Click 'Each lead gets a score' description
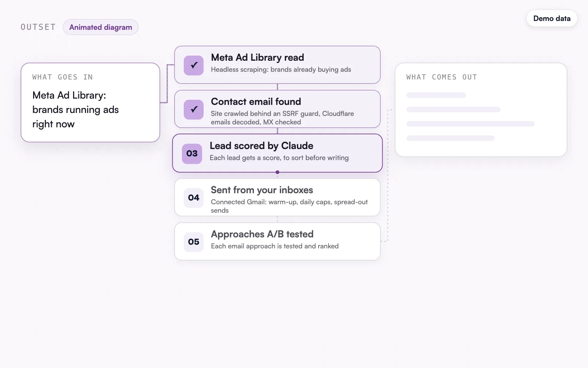 pyautogui.click(x=279, y=158)
